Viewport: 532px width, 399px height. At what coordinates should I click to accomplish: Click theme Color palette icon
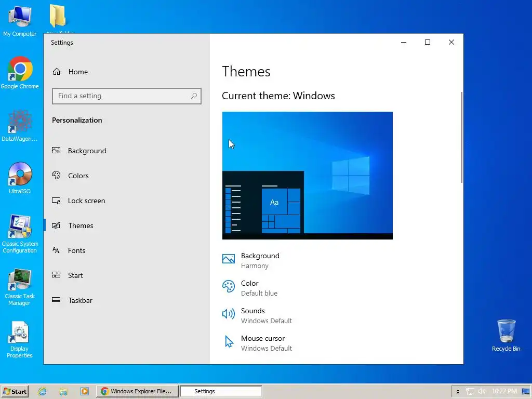[x=229, y=286]
